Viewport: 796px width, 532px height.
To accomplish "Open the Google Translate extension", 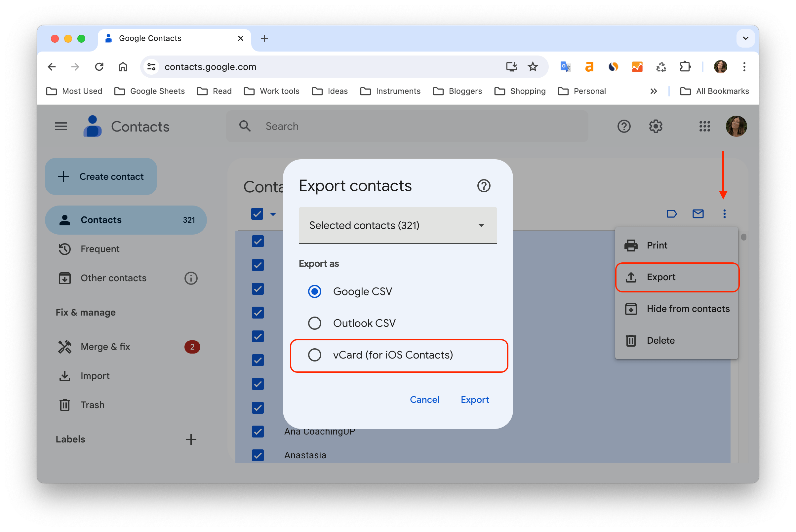I will point(565,67).
